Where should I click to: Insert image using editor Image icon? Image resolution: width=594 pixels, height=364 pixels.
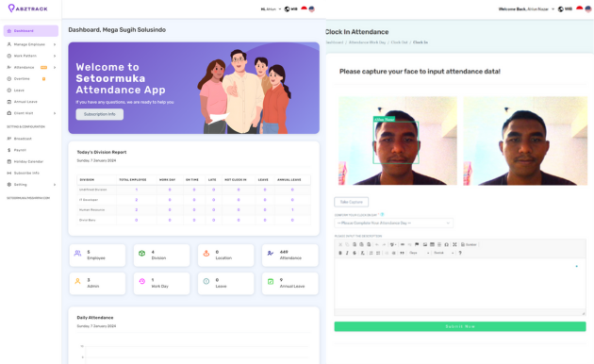pos(424,244)
